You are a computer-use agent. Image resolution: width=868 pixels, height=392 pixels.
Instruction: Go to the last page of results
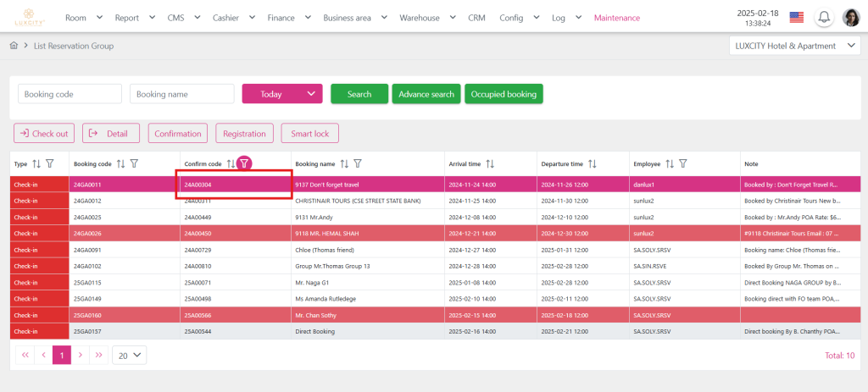[99, 356]
